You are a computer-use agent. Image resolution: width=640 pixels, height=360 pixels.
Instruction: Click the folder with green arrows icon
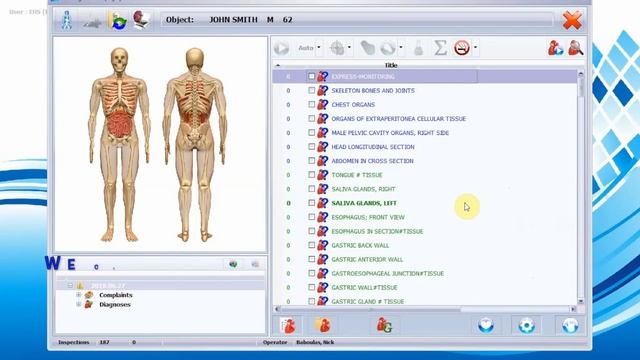(117, 20)
